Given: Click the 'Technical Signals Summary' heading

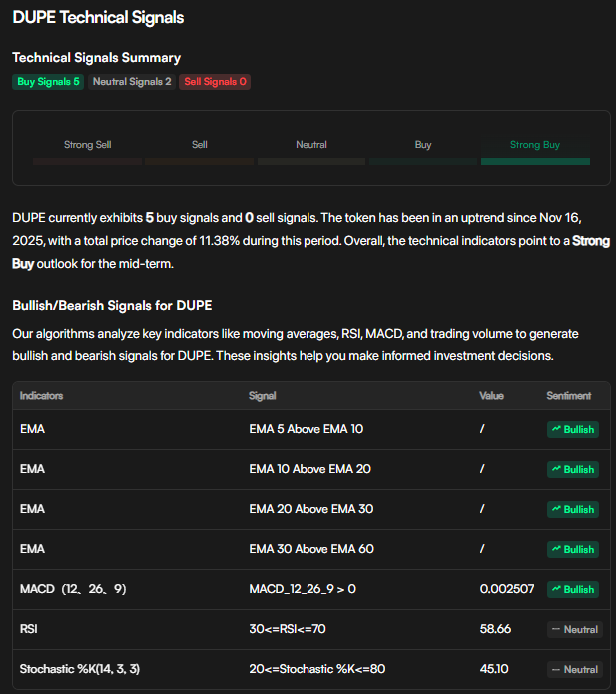Looking at the screenshot, I should [x=97, y=58].
